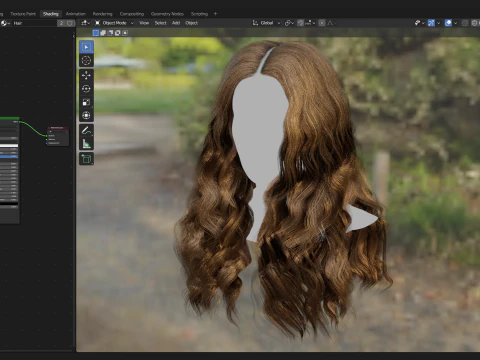
Task: Select the Transform tool
Action: tap(86, 115)
